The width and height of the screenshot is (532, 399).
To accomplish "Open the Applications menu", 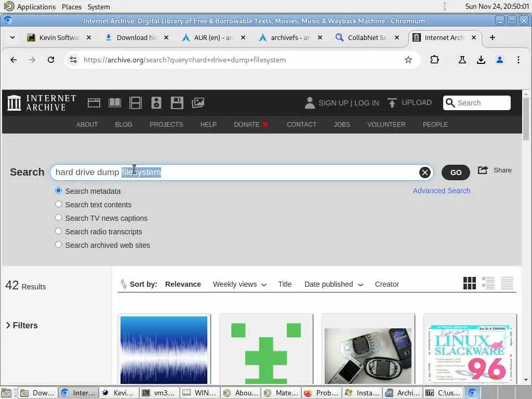I will pyautogui.click(x=30, y=7).
